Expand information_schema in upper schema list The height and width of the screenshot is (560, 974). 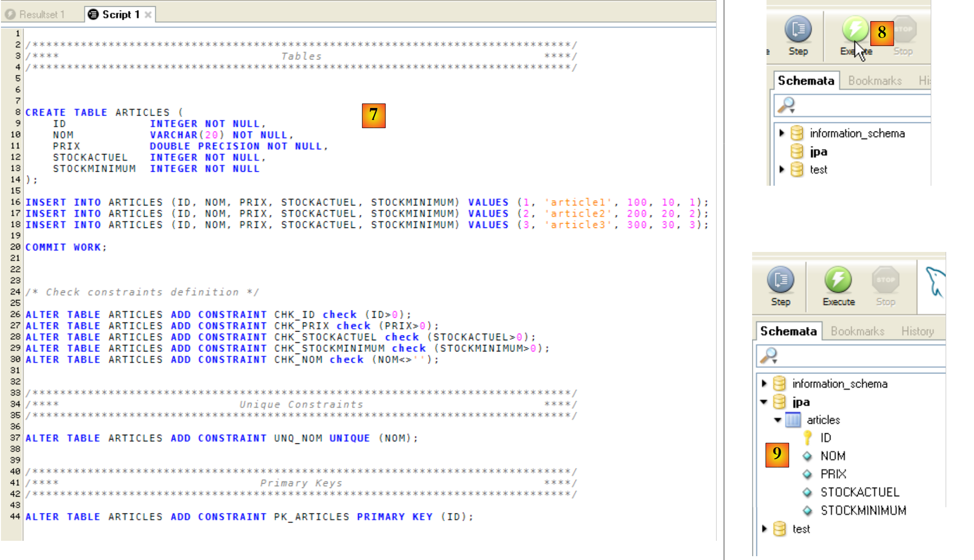pyautogui.click(x=781, y=133)
